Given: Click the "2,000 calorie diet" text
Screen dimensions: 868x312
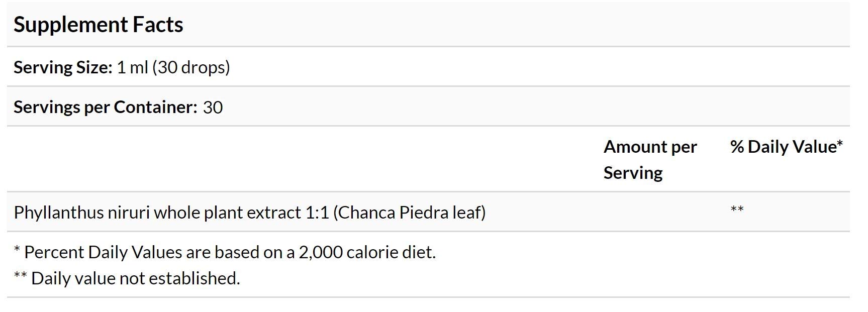Looking at the screenshot, I should click(x=366, y=252).
